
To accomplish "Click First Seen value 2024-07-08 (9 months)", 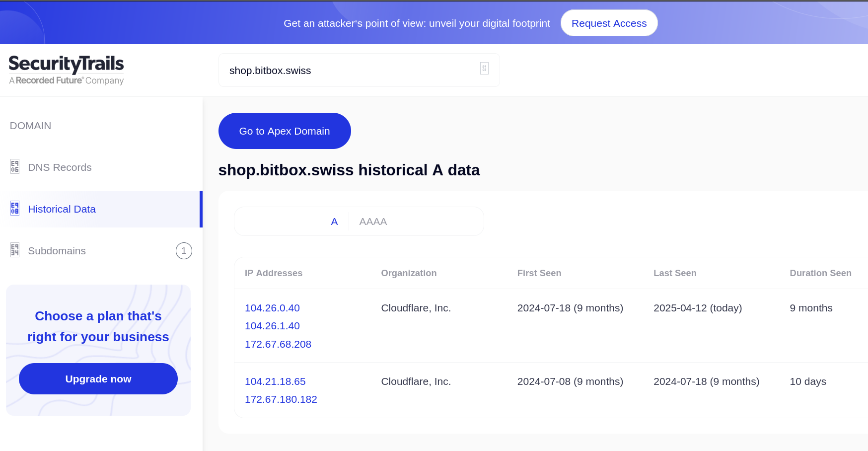I will click(x=570, y=381).
